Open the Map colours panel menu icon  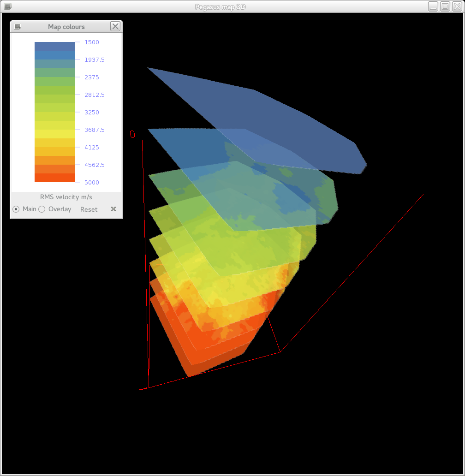point(18,27)
